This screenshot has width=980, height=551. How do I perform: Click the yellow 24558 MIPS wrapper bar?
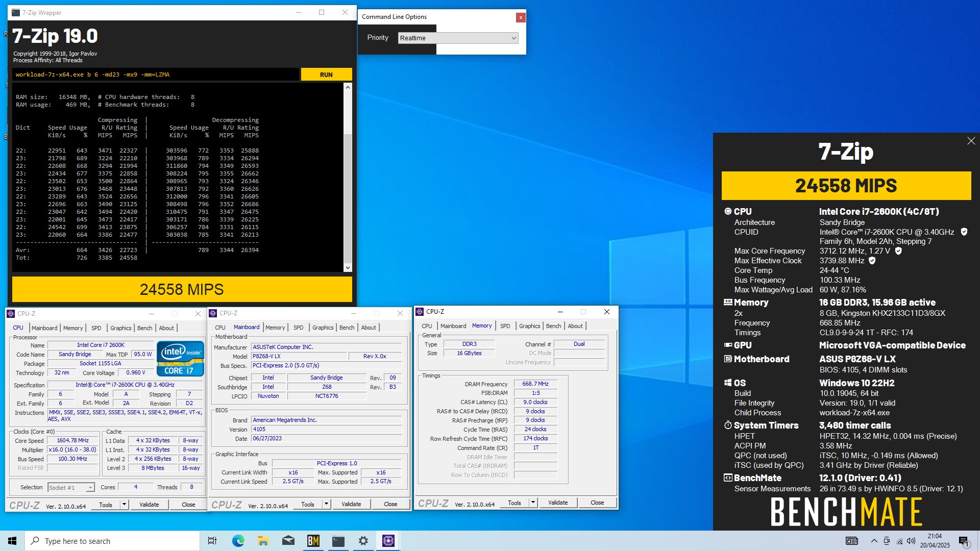182,289
